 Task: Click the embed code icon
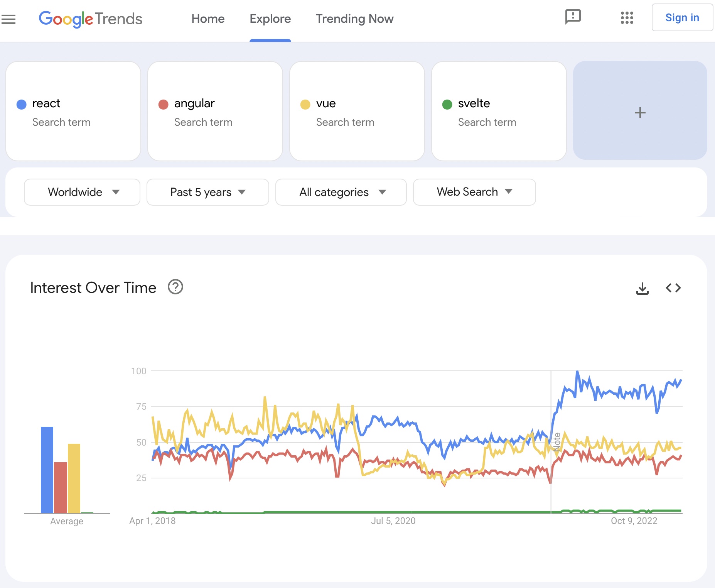(x=673, y=288)
